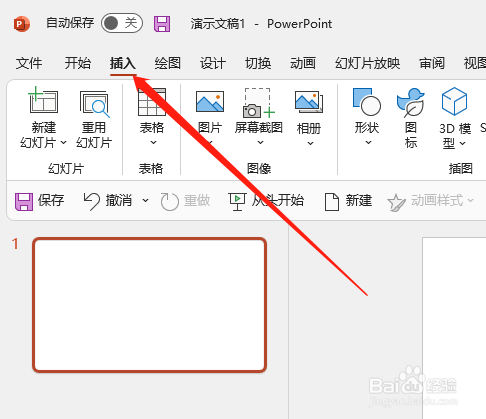The height and width of the screenshot is (419, 486).
Task: Select slide 1 thumbnail
Action: (x=150, y=305)
